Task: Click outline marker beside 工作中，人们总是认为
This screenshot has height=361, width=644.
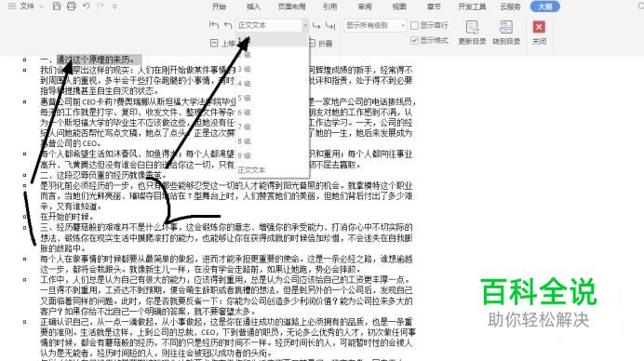Action: [25, 280]
